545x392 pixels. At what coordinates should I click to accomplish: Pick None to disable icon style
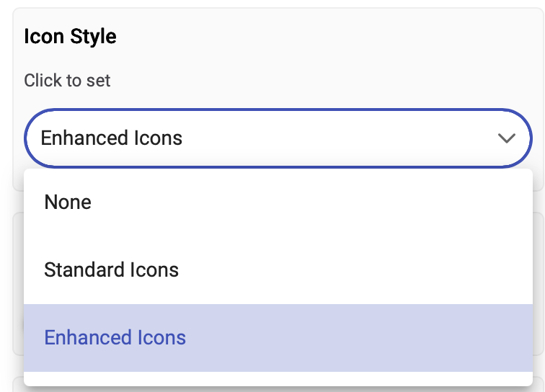coord(68,202)
